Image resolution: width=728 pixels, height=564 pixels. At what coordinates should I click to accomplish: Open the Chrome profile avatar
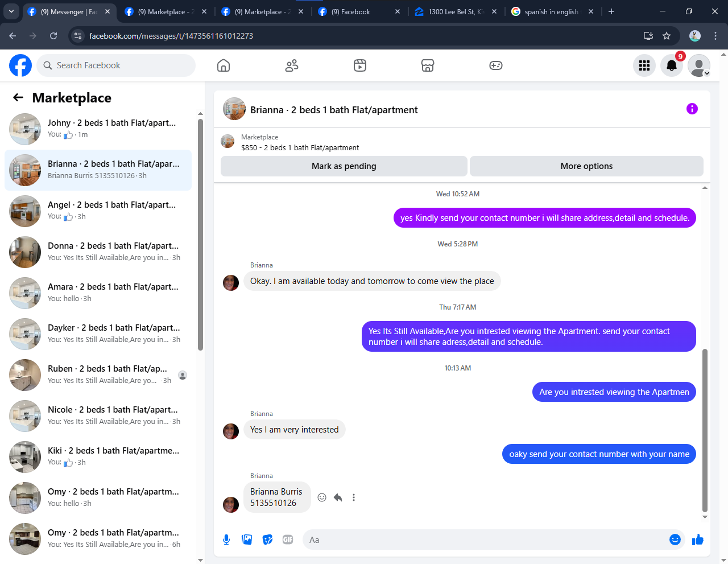(695, 36)
